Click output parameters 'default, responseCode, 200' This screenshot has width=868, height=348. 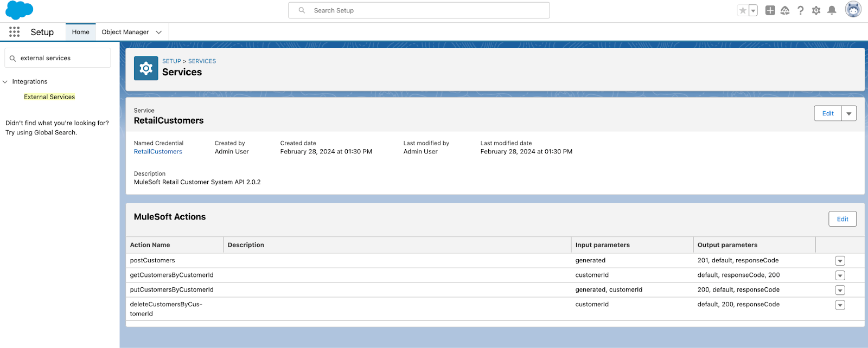point(738,275)
